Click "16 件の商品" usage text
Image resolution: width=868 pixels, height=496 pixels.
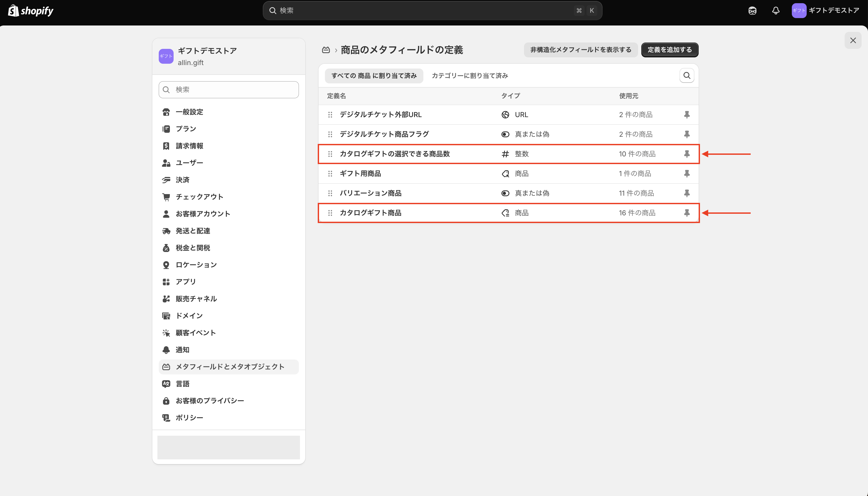[637, 213]
